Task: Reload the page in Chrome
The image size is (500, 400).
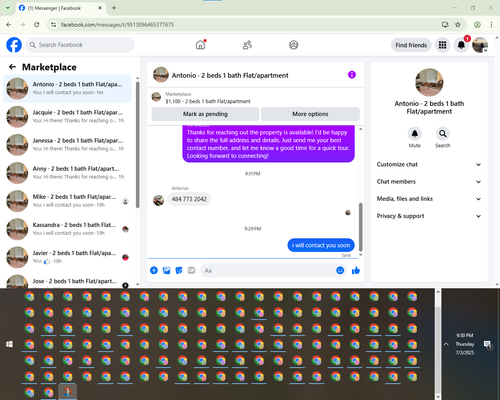Action: (37, 24)
